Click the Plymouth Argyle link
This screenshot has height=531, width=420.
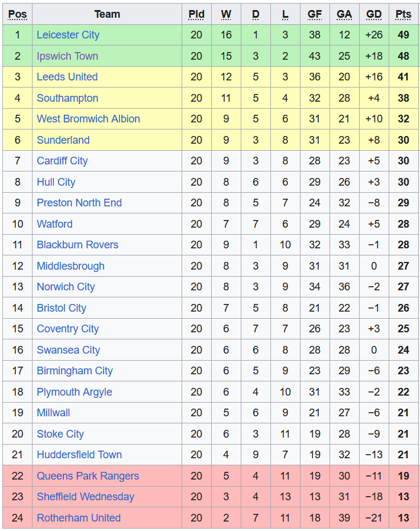74,392
